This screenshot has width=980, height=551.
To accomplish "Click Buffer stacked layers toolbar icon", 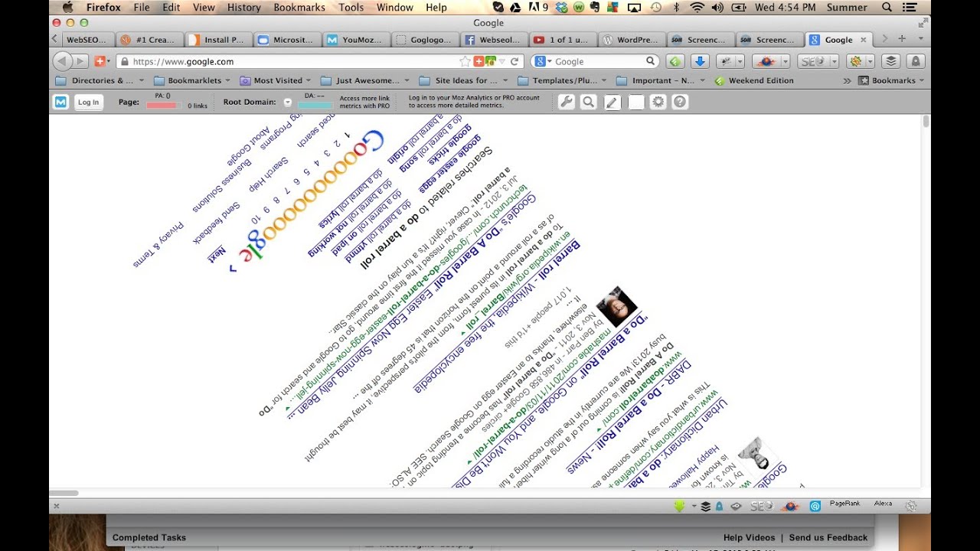I will coord(890,61).
